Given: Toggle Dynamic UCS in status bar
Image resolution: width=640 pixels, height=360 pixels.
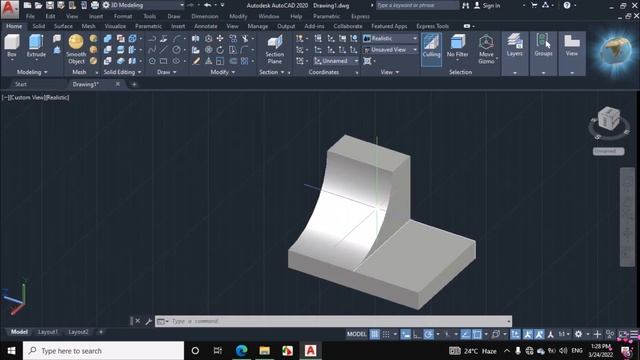Looking at the screenshot, I should click(x=515, y=334).
